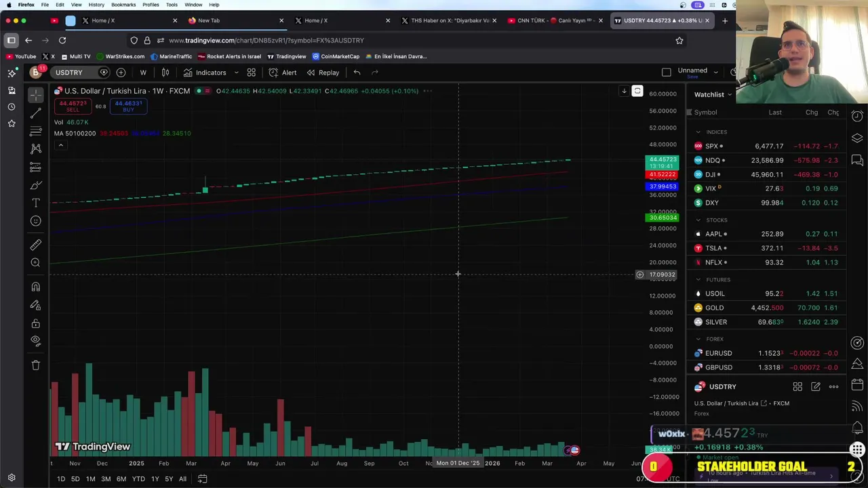Select the brush drawing tool

pyautogui.click(x=36, y=185)
